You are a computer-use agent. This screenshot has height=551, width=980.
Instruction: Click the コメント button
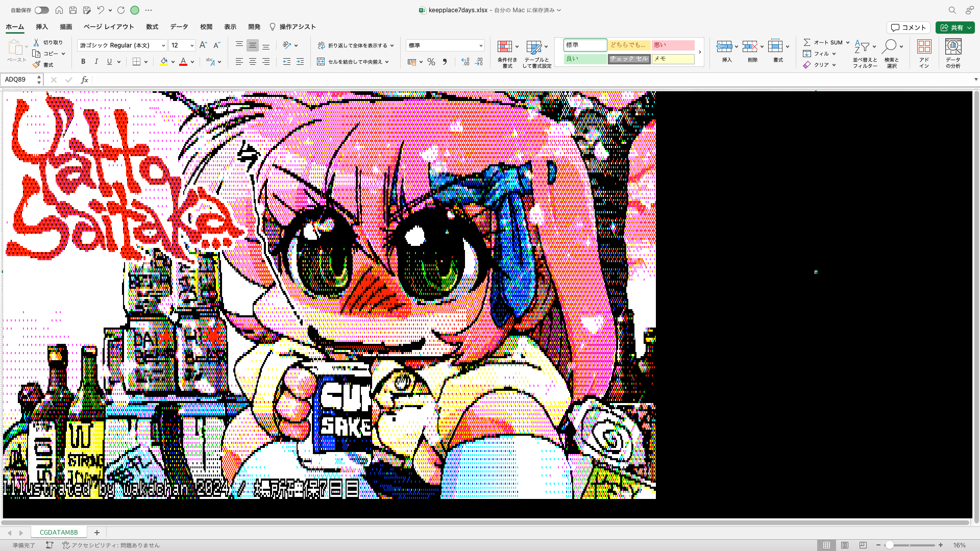point(909,28)
